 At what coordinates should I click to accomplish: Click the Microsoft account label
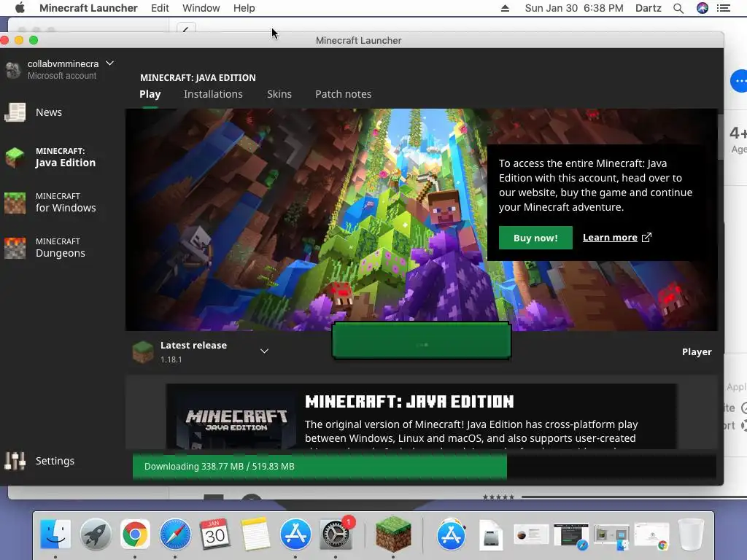click(x=62, y=76)
